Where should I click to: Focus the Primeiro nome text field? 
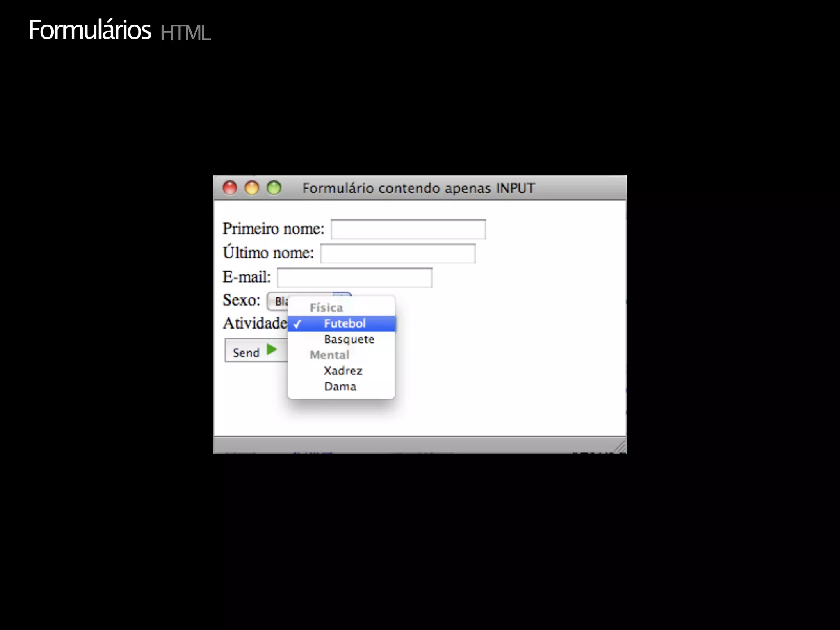click(408, 229)
